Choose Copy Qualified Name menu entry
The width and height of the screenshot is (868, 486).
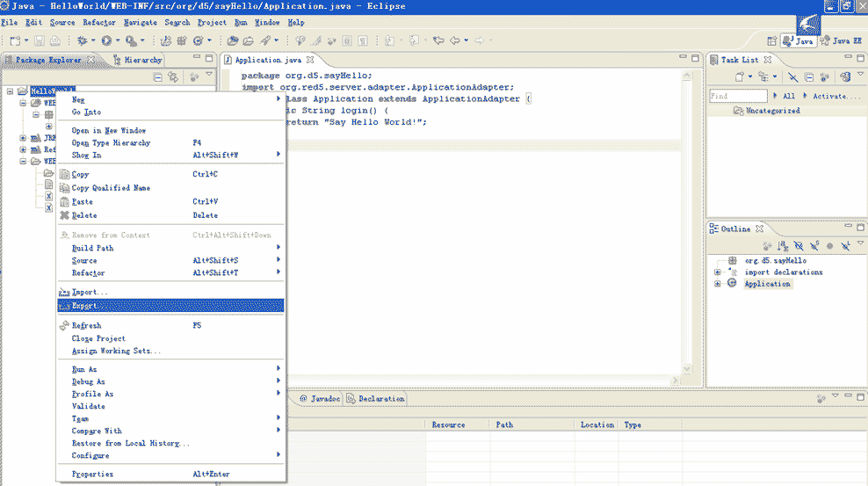pyautogui.click(x=171, y=188)
